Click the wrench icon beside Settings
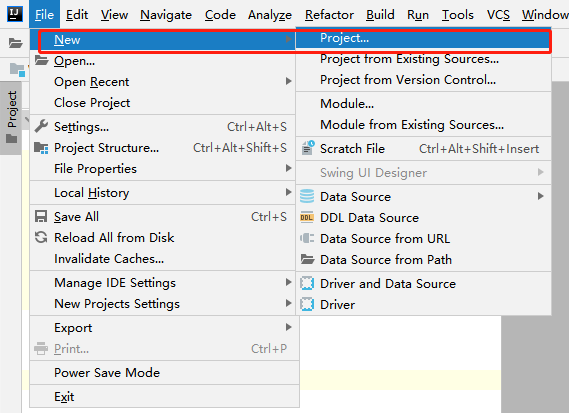This screenshot has height=413, width=569. click(x=41, y=126)
